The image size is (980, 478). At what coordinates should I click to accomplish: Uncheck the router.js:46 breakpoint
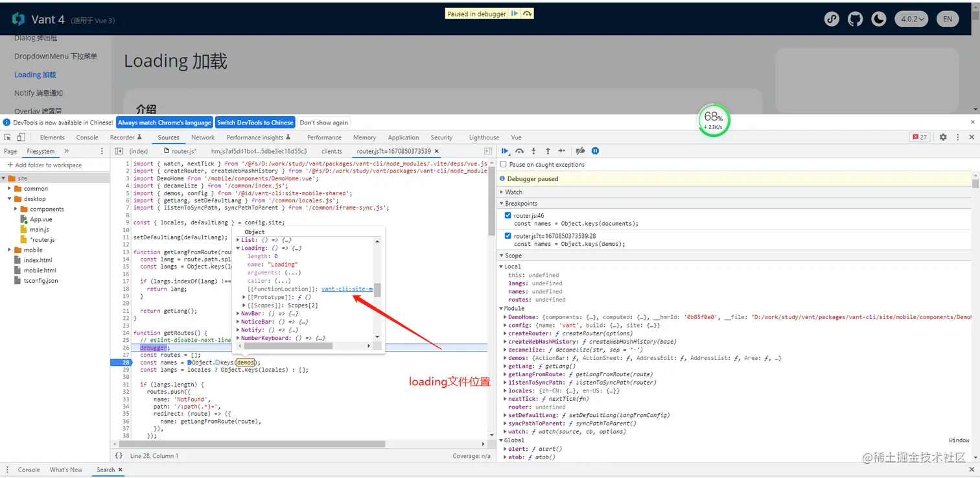pyautogui.click(x=507, y=215)
